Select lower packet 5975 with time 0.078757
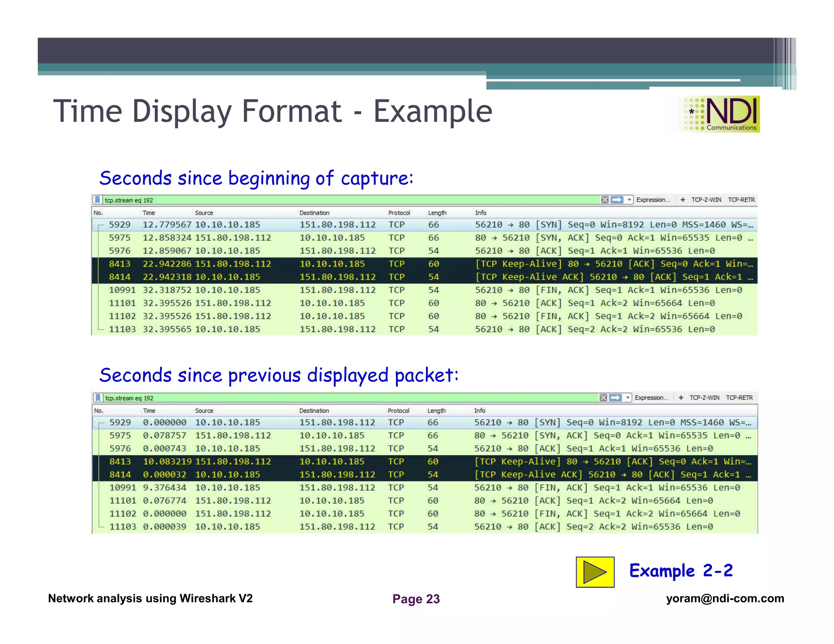834x644 pixels. coord(425,436)
